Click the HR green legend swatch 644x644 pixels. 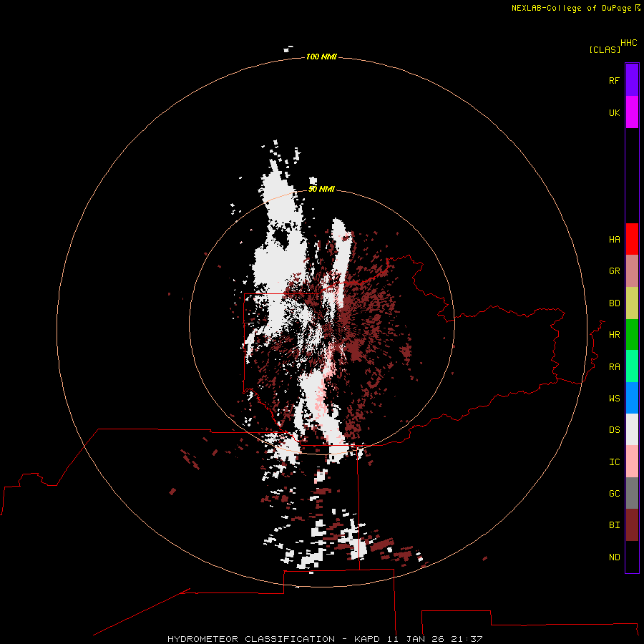[x=632, y=335]
